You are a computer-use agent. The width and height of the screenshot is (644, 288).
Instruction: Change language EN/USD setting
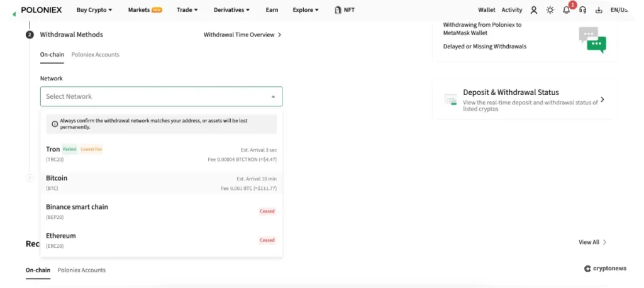click(619, 10)
